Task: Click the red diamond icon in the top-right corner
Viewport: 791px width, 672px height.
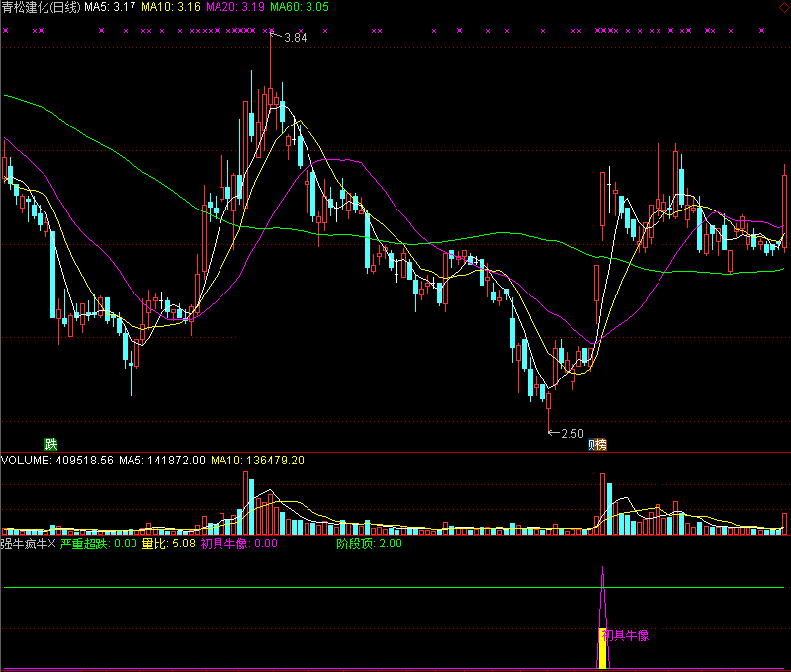Action: point(784,7)
